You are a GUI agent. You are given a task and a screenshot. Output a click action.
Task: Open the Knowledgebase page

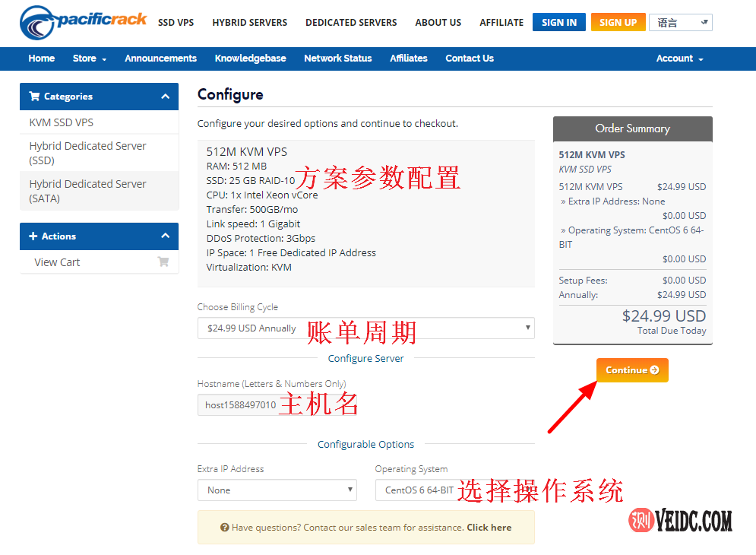tap(250, 59)
